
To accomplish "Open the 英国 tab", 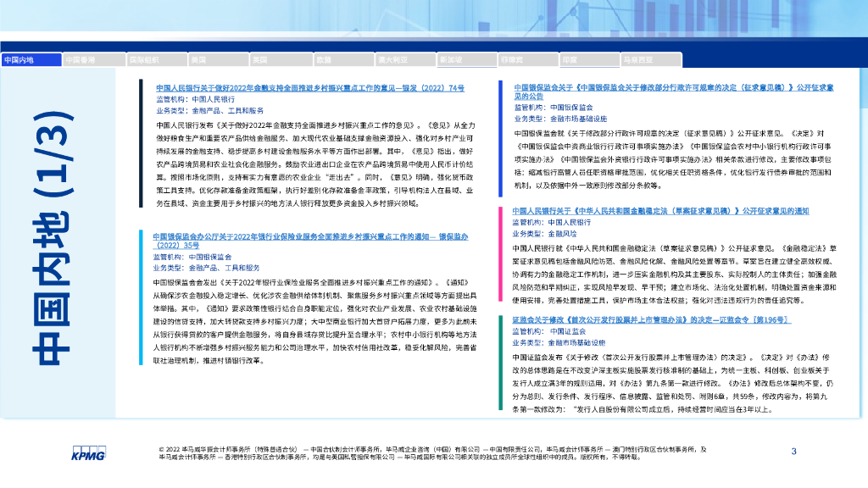I will [x=281, y=60].
